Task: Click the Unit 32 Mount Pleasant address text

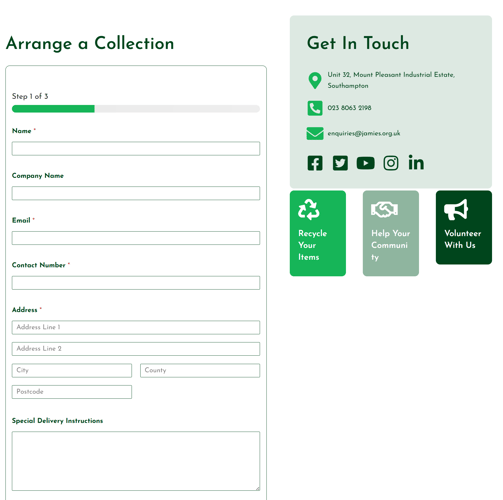Action: coord(391,80)
